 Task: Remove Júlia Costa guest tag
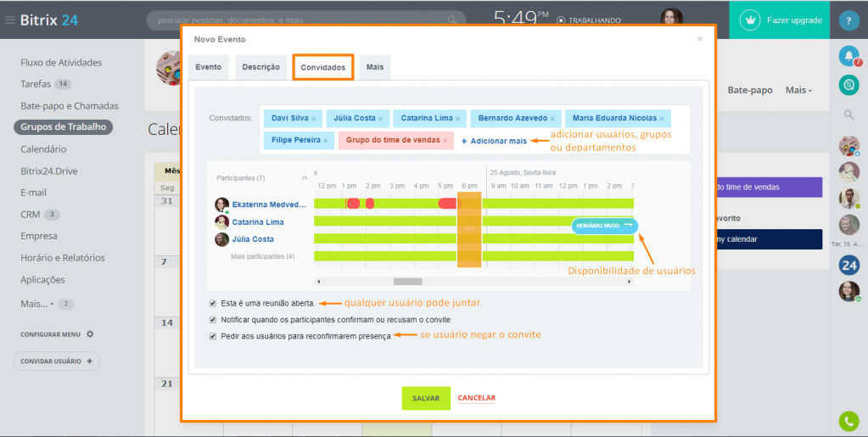tap(380, 119)
